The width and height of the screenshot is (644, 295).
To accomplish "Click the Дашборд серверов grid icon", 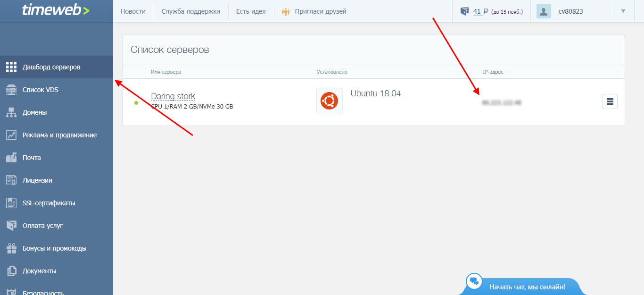I will pos(11,67).
